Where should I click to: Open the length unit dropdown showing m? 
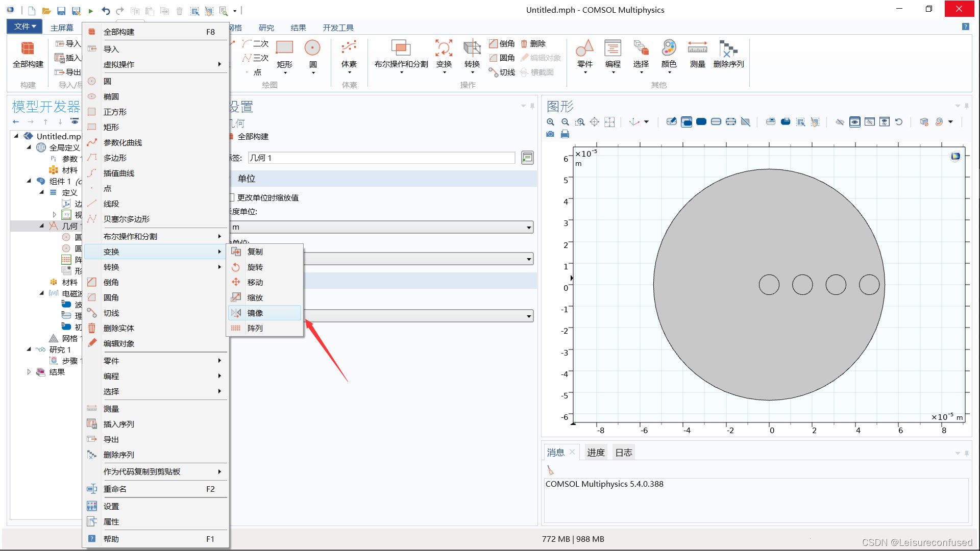(381, 227)
